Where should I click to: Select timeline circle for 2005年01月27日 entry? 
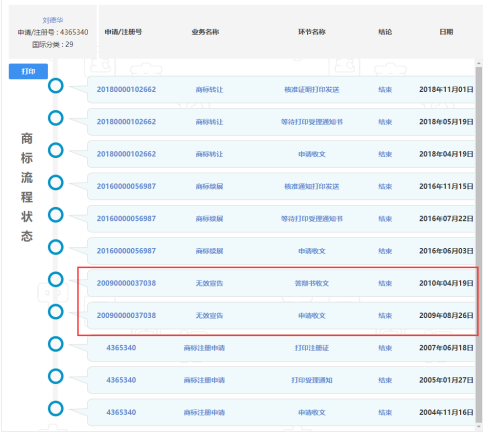click(x=56, y=376)
